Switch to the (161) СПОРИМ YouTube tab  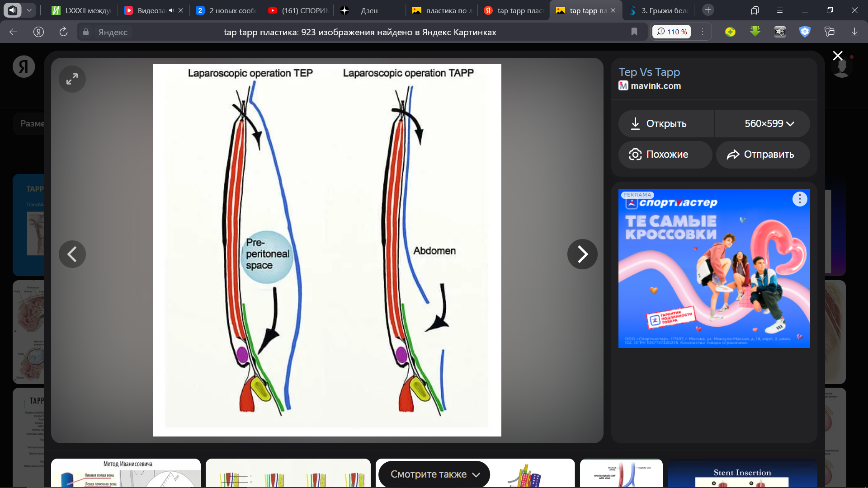298,10
